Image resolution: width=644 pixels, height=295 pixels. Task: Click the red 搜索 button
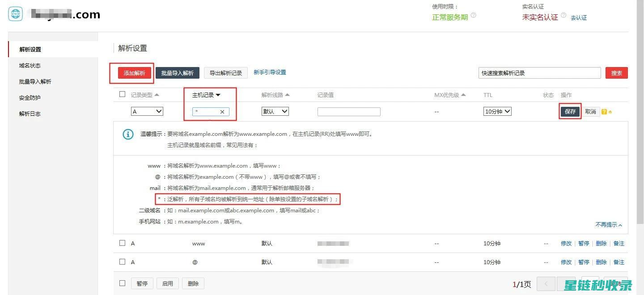[x=617, y=73]
